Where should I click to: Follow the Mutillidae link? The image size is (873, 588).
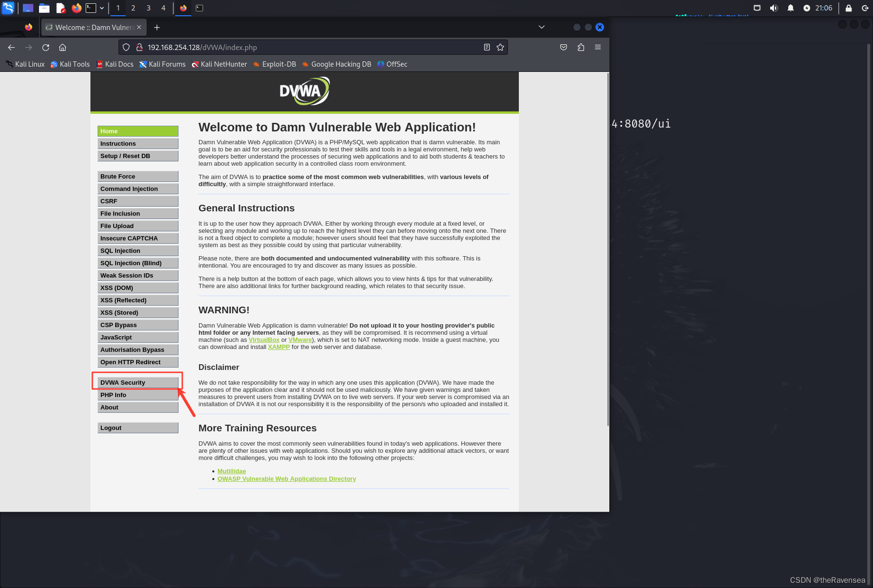[232, 471]
